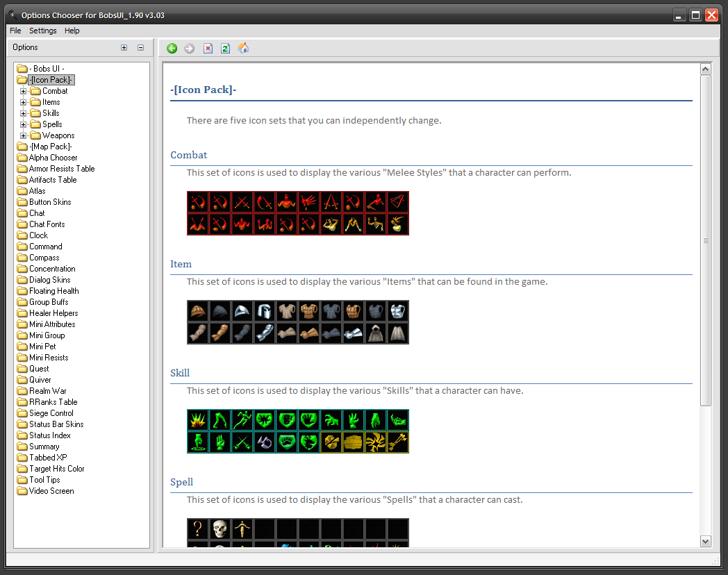Open the Artifacts Table option
Viewport: 728px width, 575px height.
tap(47, 180)
